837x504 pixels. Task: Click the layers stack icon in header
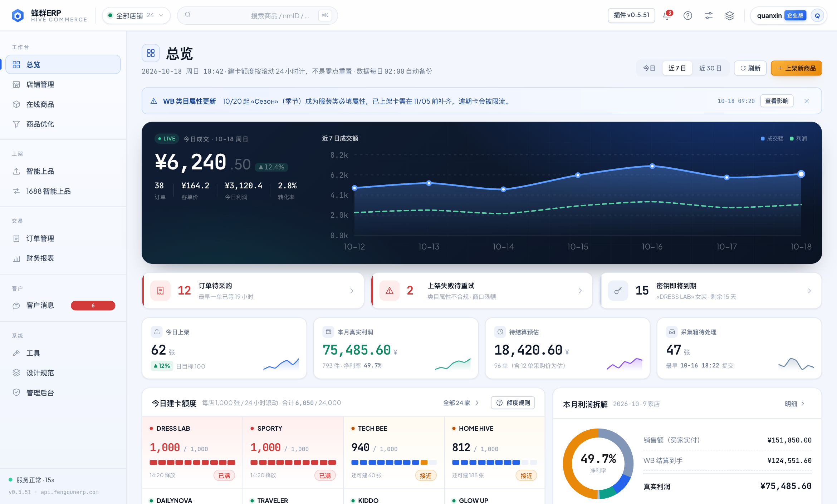tap(730, 16)
